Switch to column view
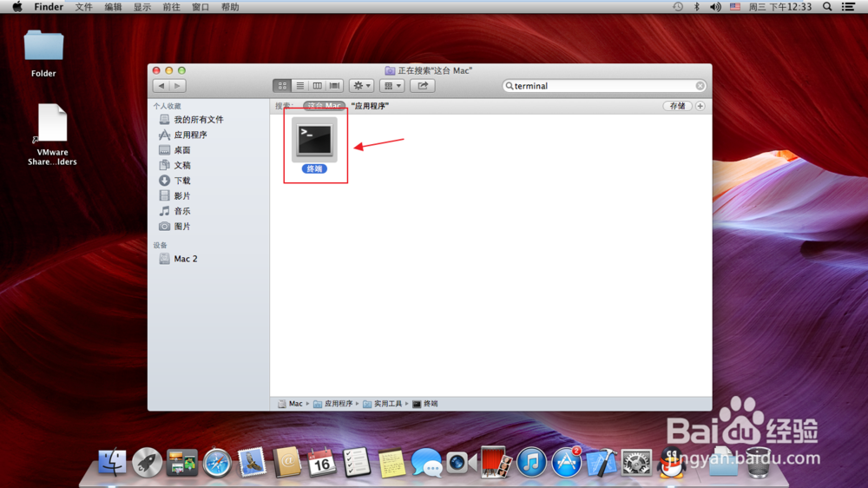Viewport: 868px width, 488px height. [x=317, y=86]
